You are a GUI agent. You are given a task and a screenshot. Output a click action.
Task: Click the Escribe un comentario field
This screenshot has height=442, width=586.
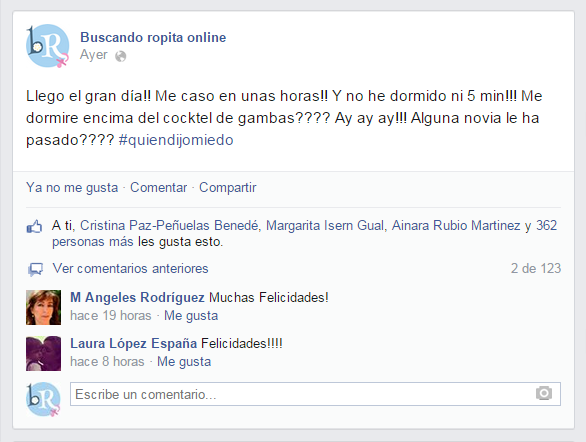[x=315, y=394]
